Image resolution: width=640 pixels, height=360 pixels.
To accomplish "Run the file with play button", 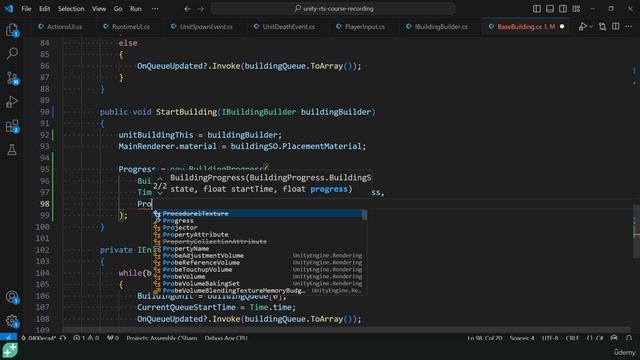I will (x=582, y=27).
